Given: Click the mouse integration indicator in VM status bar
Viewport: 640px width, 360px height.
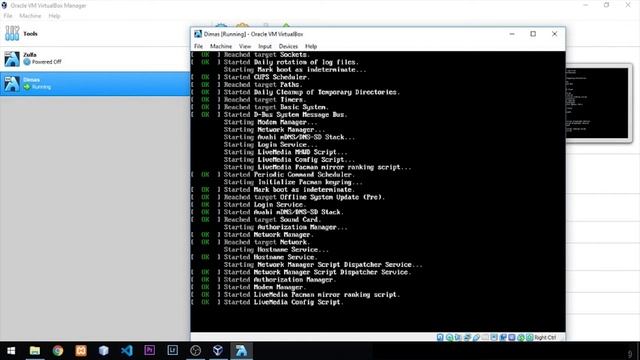Looking at the screenshot, I should point(521,338).
